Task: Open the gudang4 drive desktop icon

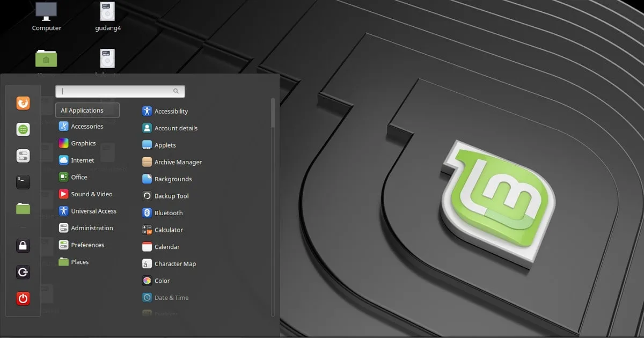Action: 107,11
